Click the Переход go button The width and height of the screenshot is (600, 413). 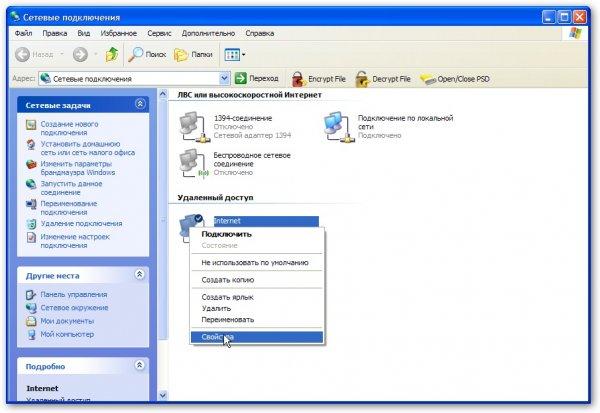pos(257,78)
